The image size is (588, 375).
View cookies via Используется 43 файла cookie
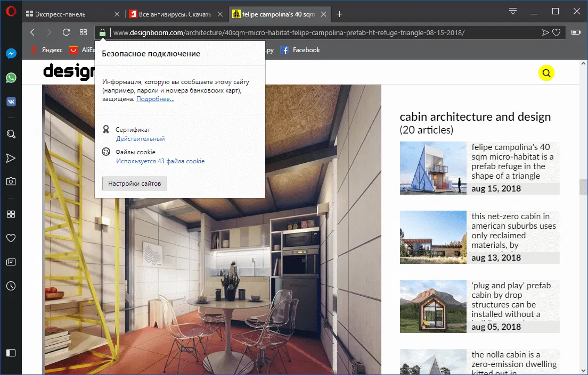[160, 161]
